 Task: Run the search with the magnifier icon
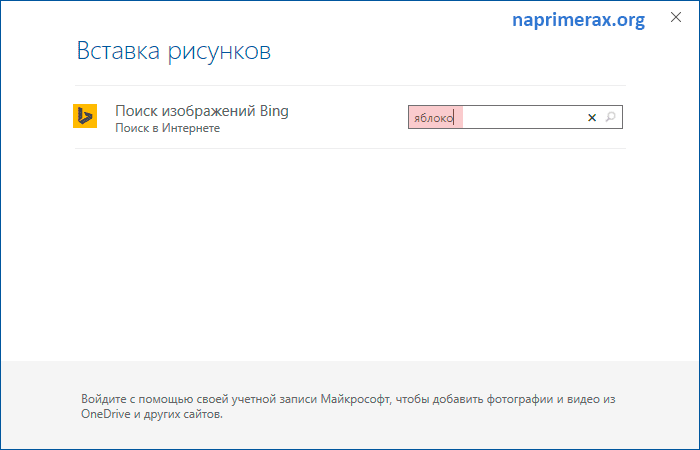[x=610, y=117]
